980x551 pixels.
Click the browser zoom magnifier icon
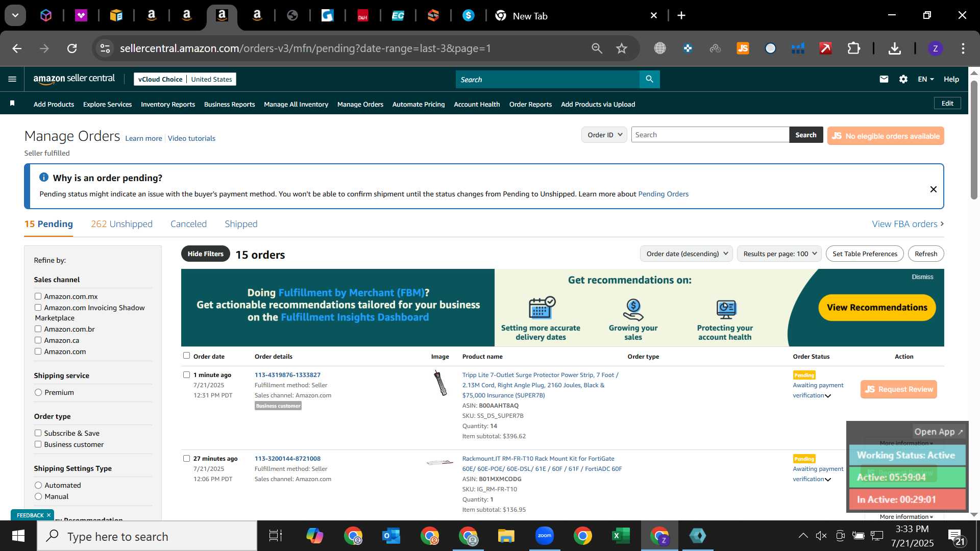click(597, 48)
